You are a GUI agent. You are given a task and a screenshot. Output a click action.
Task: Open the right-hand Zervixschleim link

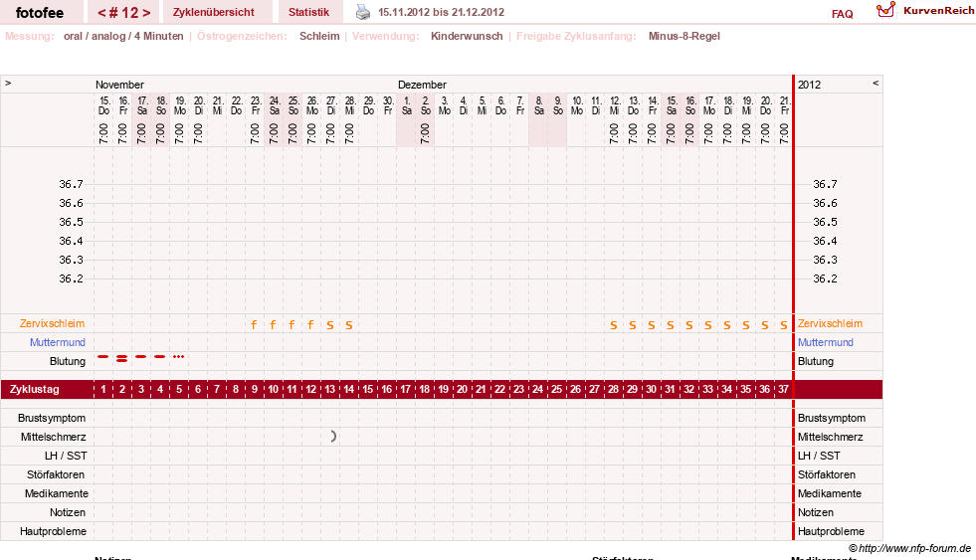831,323
